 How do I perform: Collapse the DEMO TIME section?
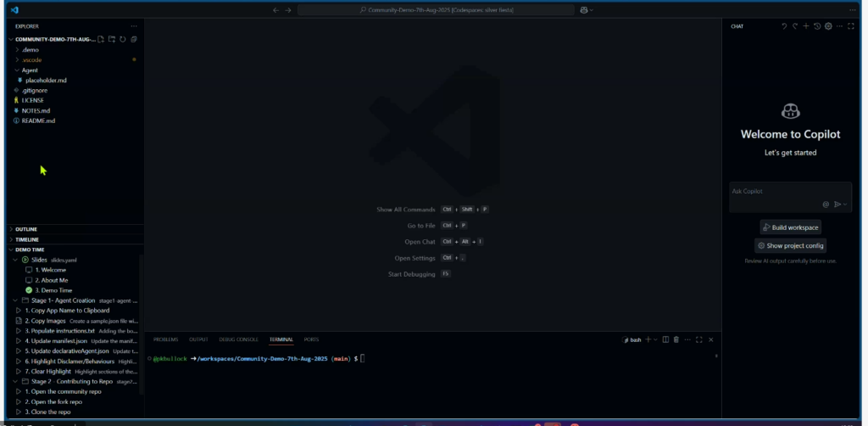point(11,249)
